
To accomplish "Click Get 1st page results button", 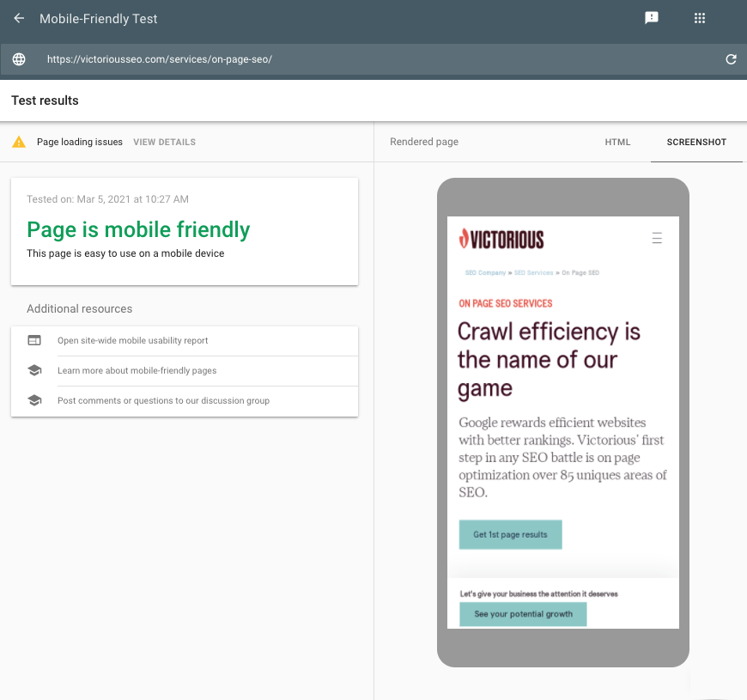I will coord(510,534).
